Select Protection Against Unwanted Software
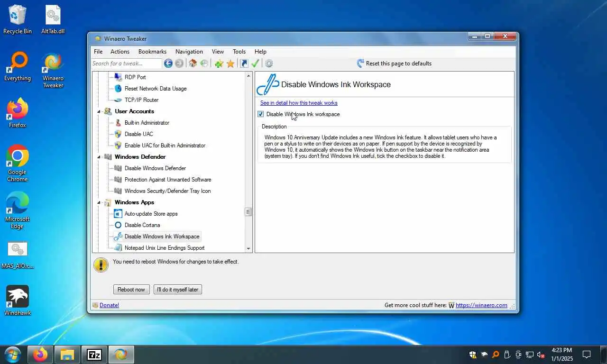Image resolution: width=607 pixels, height=364 pixels. [x=168, y=180]
